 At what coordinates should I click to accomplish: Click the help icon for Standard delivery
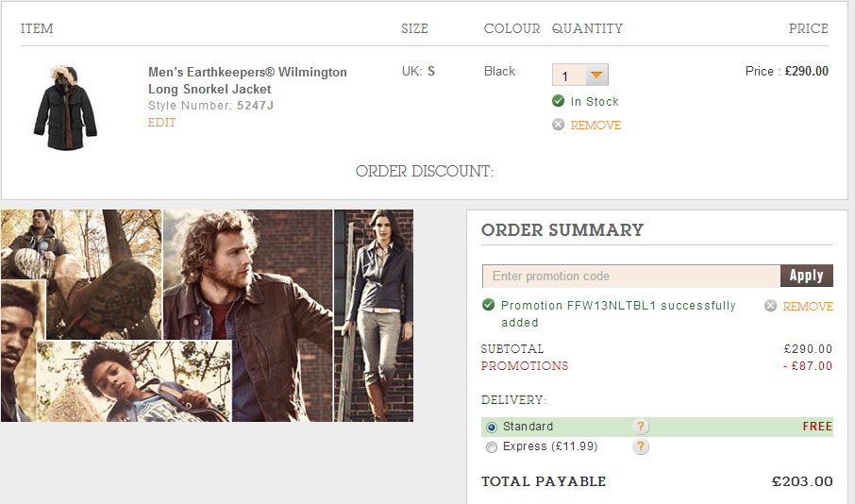pyautogui.click(x=641, y=427)
